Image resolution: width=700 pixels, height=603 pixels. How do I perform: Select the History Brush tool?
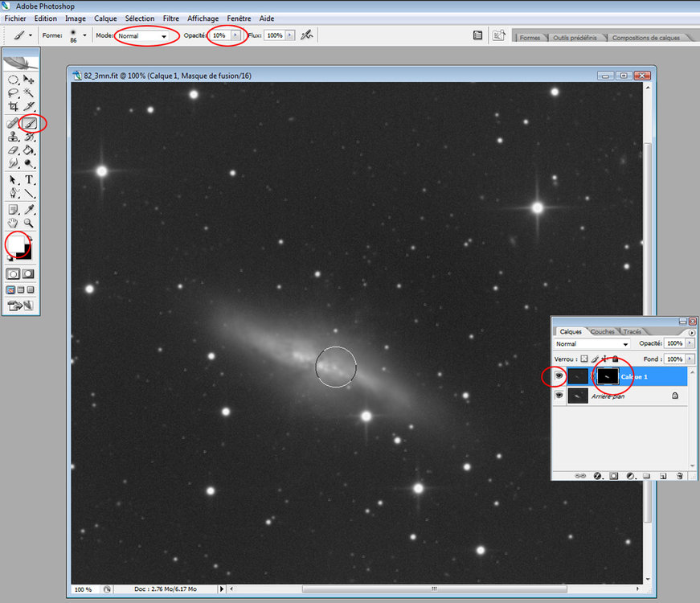pyautogui.click(x=29, y=137)
